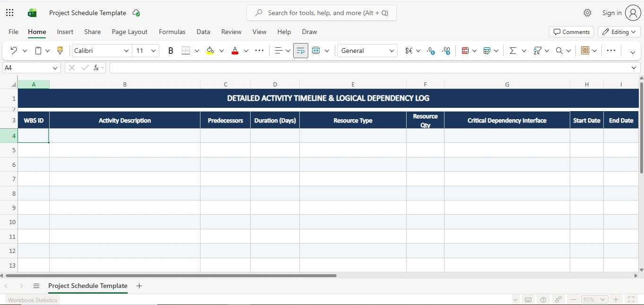The width and height of the screenshot is (644, 305).
Task: Switch to the Formulas tab
Action: [x=172, y=32]
